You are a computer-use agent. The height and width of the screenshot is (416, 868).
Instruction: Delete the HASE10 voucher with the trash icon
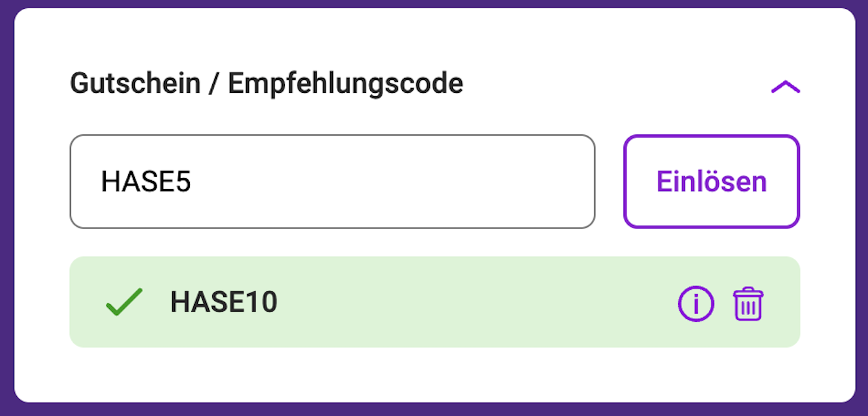pyautogui.click(x=747, y=304)
